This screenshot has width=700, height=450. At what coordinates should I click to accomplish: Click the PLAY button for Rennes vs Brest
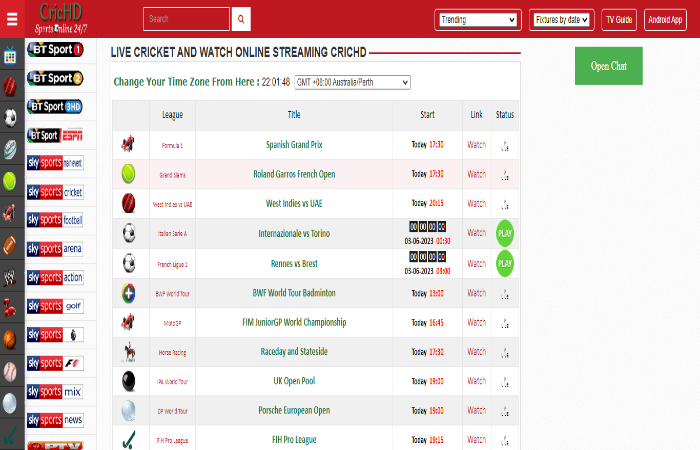[505, 263]
